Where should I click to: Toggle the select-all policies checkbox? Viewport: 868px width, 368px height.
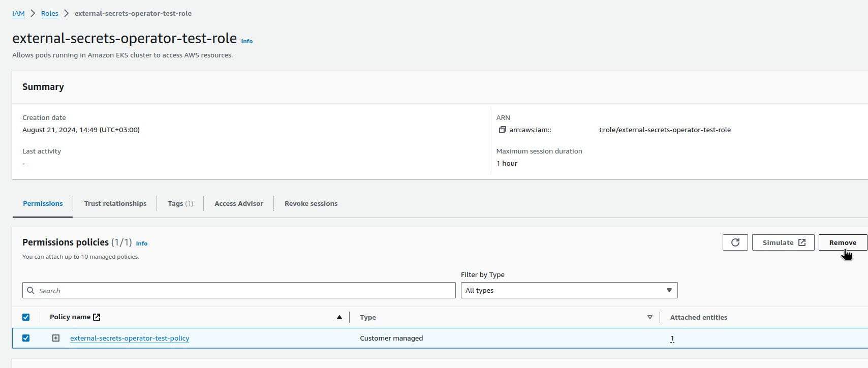[26, 317]
